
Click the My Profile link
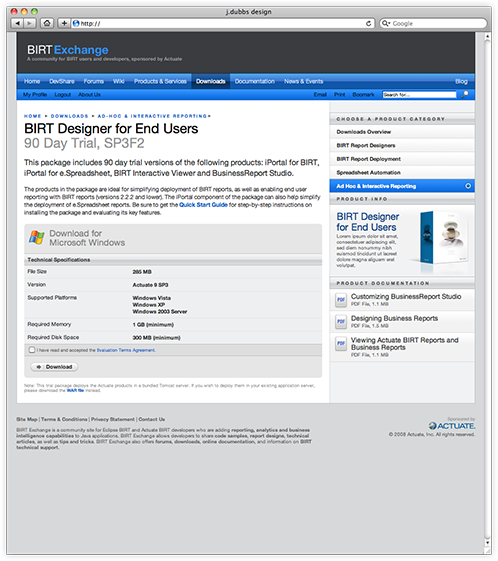click(x=35, y=94)
